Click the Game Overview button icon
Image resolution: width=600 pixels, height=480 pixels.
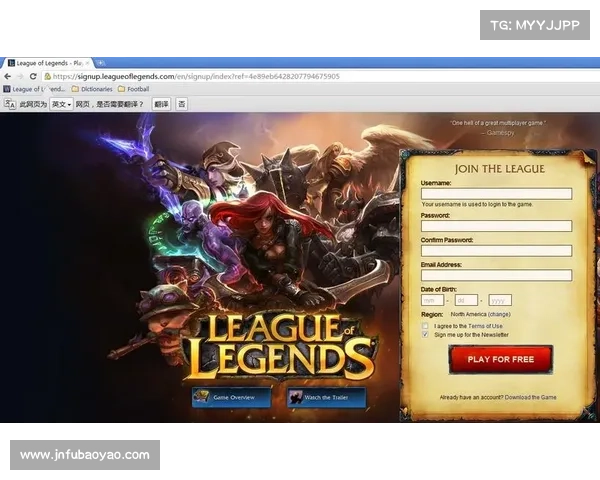[x=201, y=397]
